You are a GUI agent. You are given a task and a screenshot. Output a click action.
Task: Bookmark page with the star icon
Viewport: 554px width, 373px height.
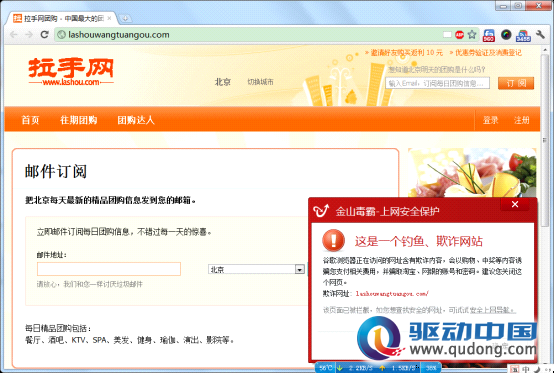(x=472, y=35)
